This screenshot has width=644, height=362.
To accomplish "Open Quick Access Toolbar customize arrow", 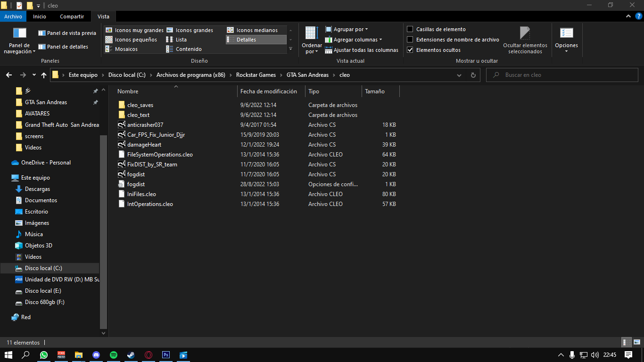I will click(38, 6).
